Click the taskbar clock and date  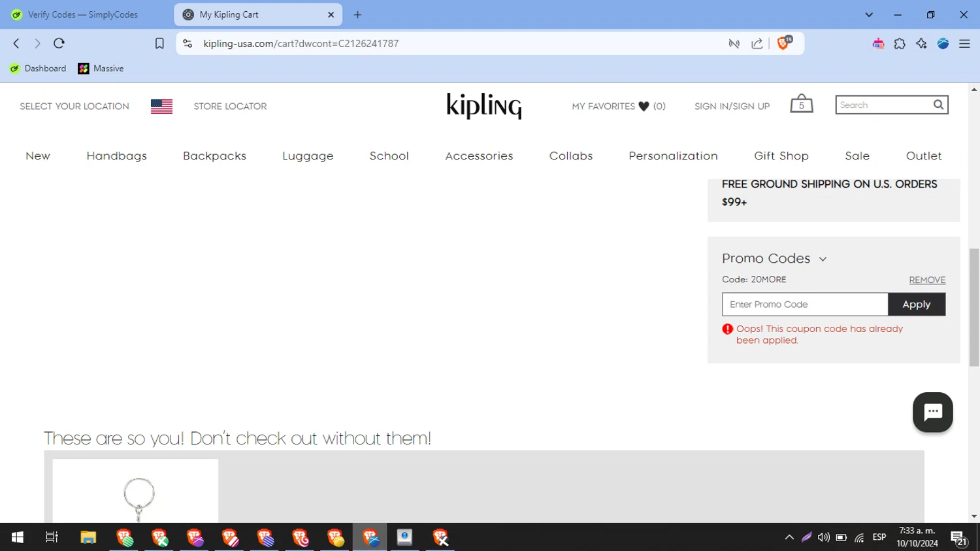[x=917, y=537]
